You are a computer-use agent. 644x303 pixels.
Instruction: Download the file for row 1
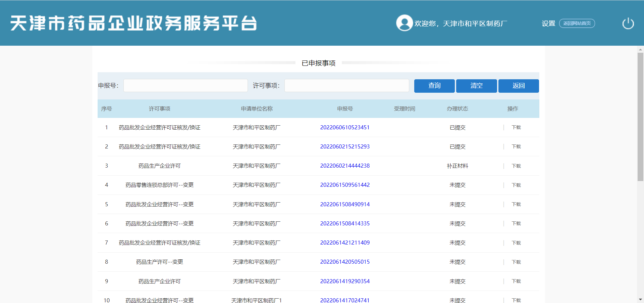click(x=516, y=127)
